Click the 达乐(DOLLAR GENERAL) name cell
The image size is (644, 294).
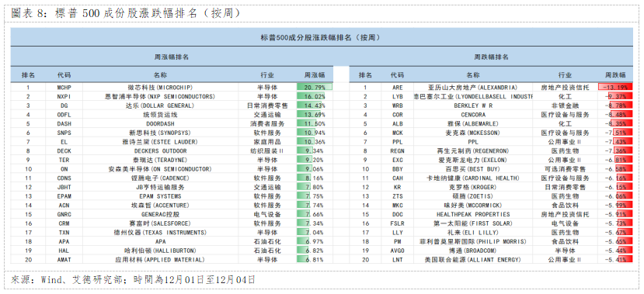[x=161, y=105]
